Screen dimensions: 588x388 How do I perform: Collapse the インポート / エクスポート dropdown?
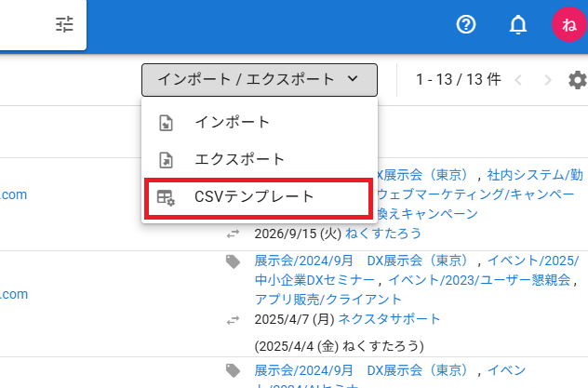pos(260,80)
